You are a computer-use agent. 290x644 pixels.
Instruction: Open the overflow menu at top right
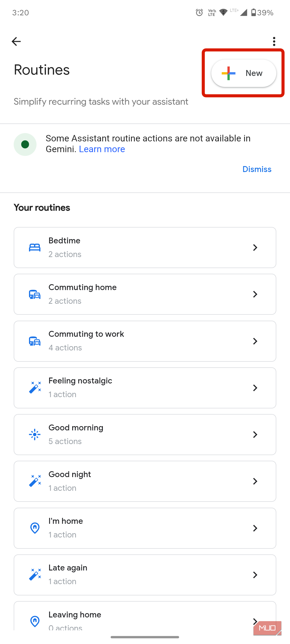[x=274, y=41]
